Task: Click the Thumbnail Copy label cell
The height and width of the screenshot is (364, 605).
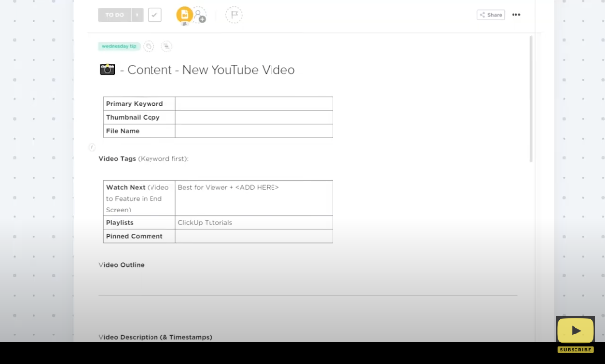Action: (x=140, y=117)
